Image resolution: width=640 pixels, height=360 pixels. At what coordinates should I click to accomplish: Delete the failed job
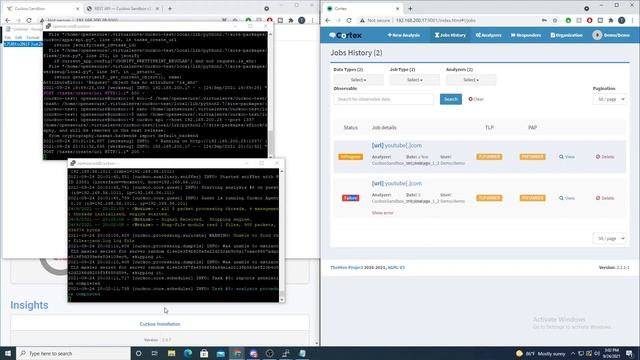604,198
